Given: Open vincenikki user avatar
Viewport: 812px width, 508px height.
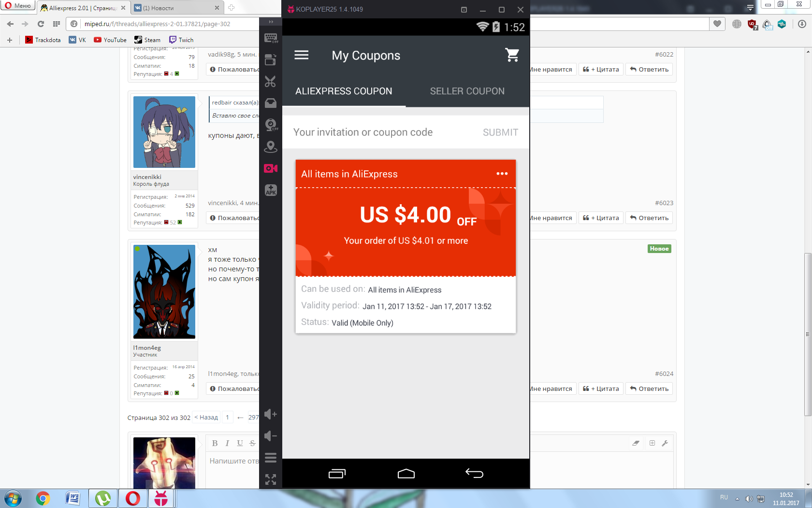Looking at the screenshot, I should point(164,132).
